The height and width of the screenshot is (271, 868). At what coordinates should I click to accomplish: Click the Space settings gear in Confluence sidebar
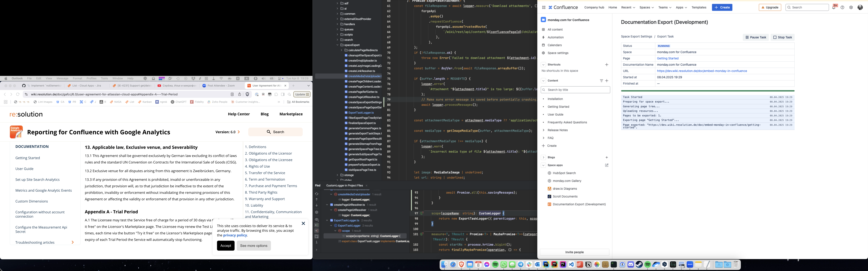[x=543, y=53]
